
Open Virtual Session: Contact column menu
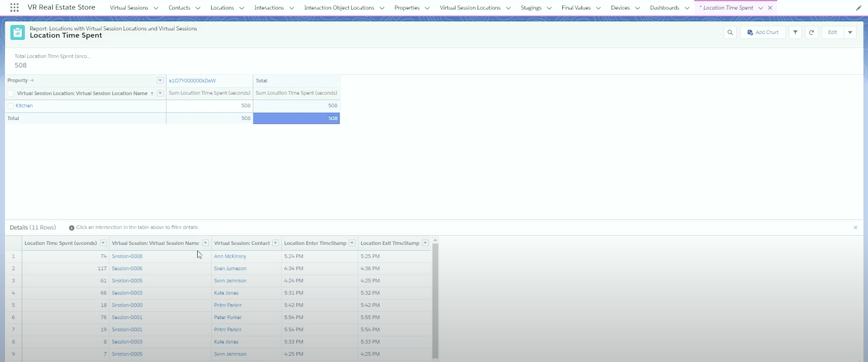(275, 243)
